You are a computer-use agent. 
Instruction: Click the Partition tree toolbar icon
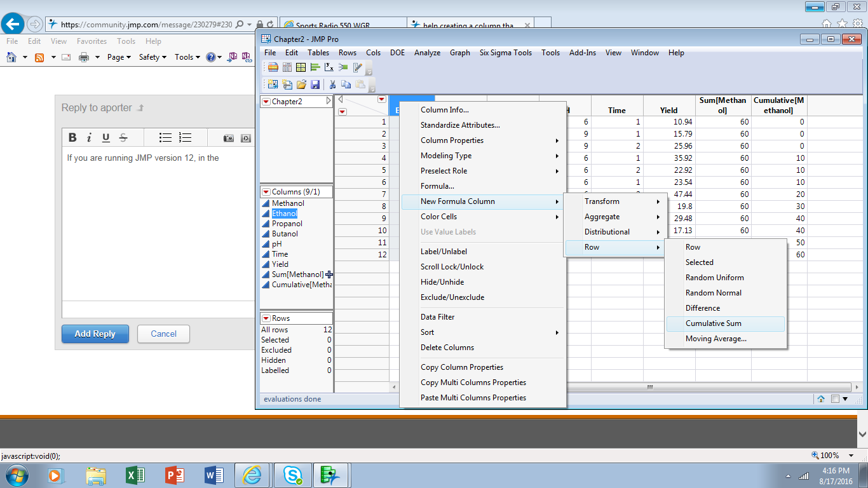[343, 67]
